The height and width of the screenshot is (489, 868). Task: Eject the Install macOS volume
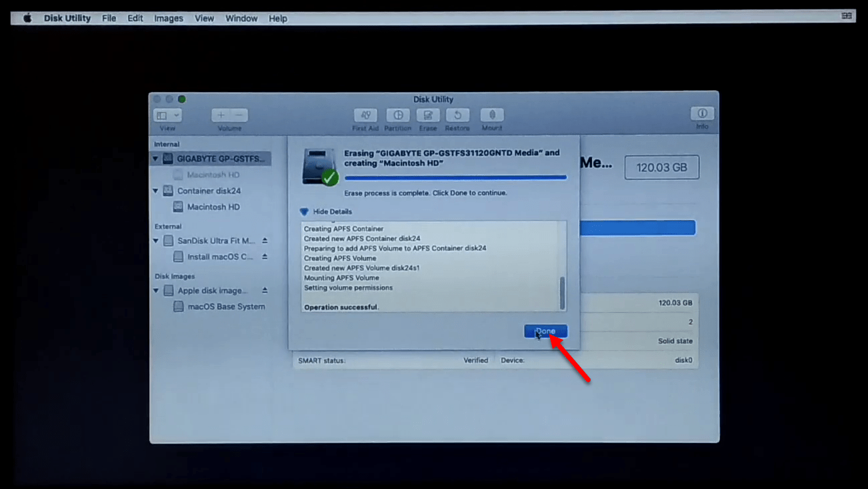(x=265, y=257)
